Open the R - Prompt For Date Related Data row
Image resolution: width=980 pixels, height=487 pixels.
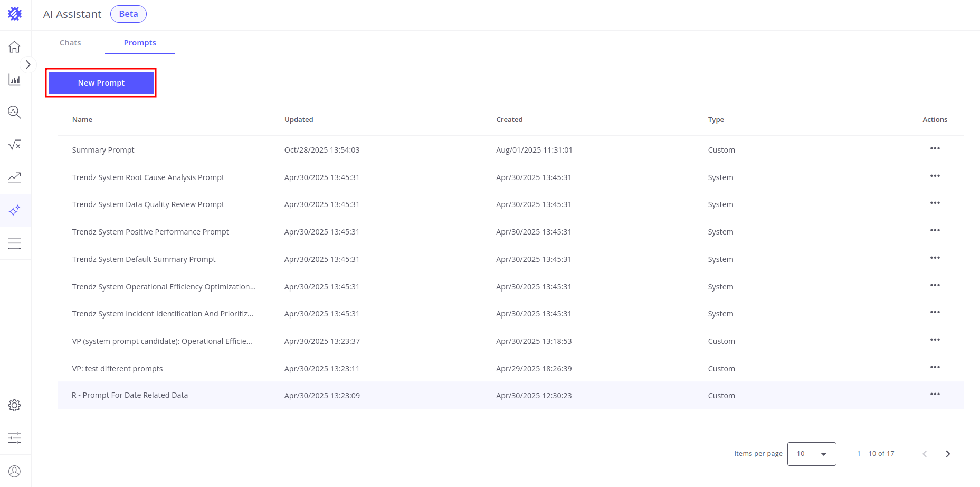(130, 395)
